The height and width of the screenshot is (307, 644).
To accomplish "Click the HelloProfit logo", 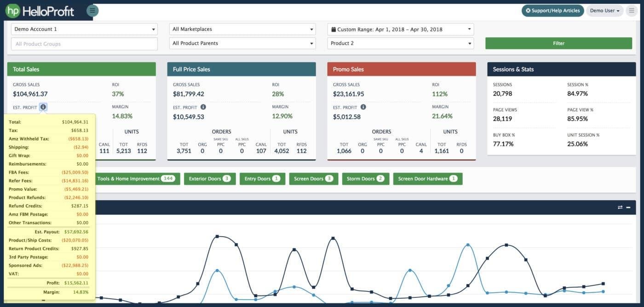I will pyautogui.click(x=40, y=11).
